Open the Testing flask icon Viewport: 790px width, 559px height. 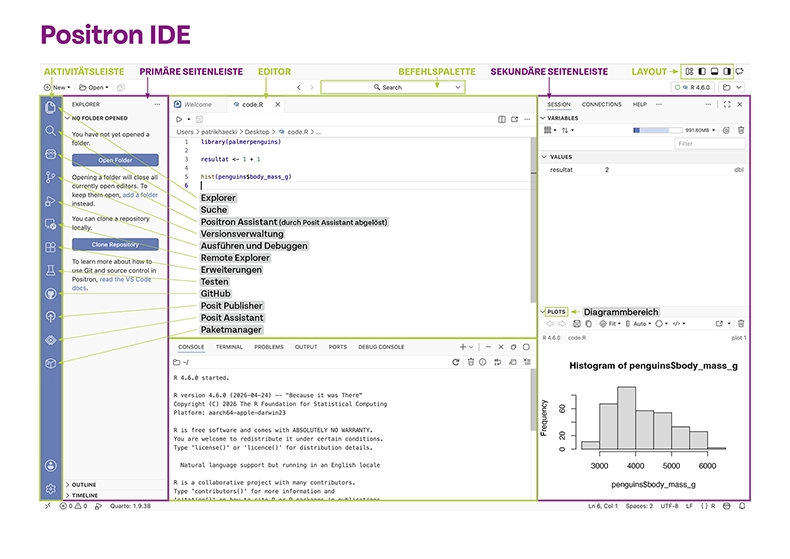pos(50,270)
